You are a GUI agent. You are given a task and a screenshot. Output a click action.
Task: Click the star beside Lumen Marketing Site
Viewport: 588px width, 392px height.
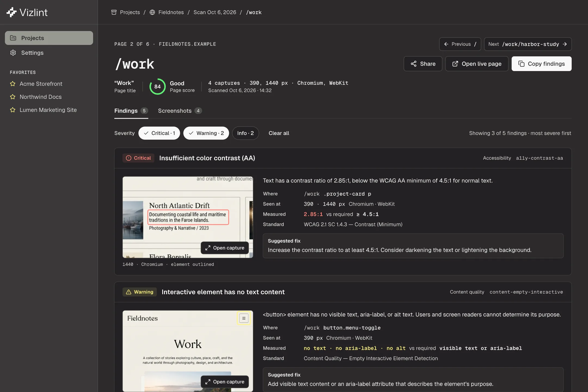tap(13, 110)
